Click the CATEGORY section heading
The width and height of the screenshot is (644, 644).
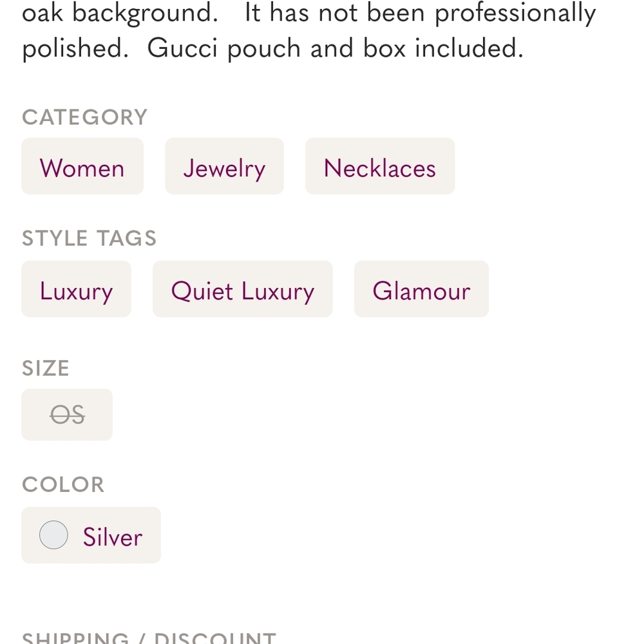(84, 117)
